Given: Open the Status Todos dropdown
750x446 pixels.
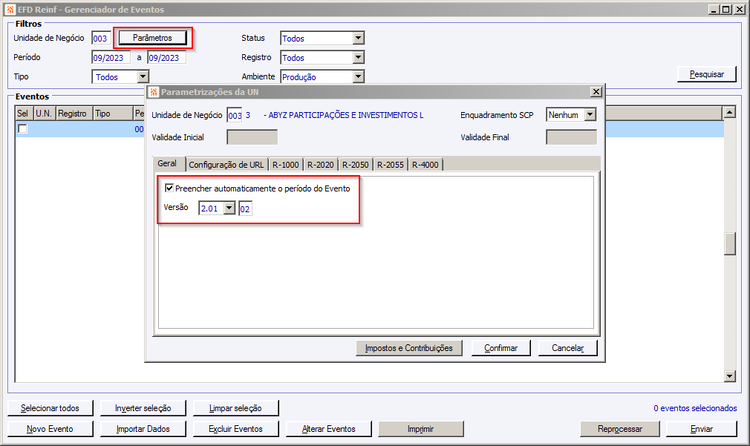Looking at the screenshot, I should pyautogui.click(x=358, y=38).
